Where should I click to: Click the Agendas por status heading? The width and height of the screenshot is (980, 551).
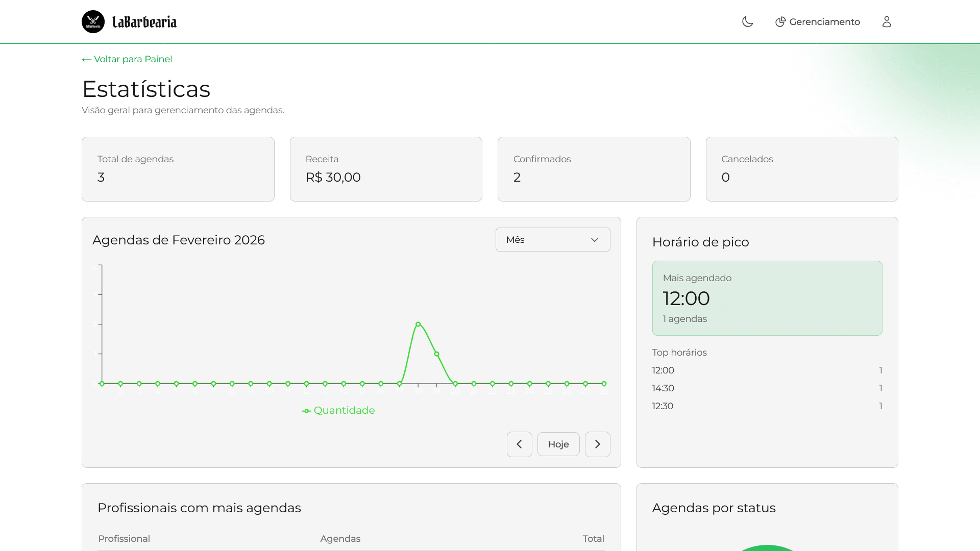pyautogui.click(x=714, y=508)
